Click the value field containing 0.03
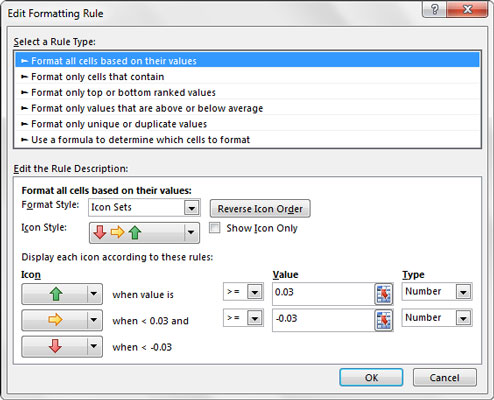Image resolution: width=494 pixels, height=400 pixels. coord(323,294)
